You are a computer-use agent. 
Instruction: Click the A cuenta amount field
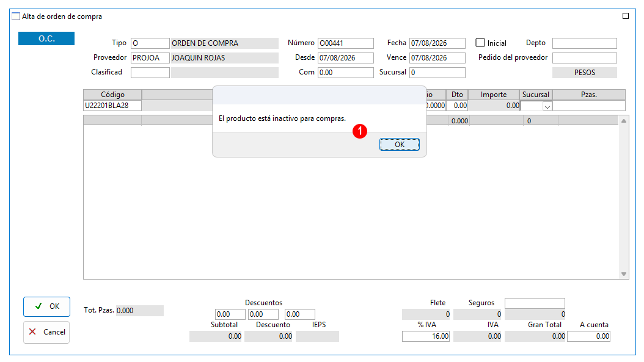[588, 336]
